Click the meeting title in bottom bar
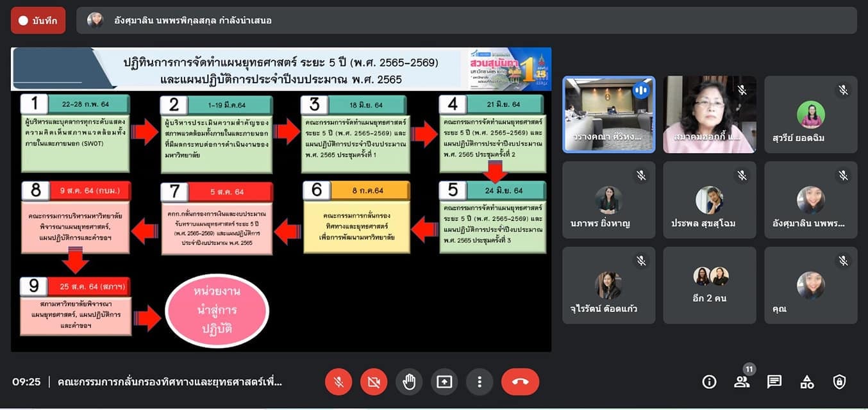868x410 pixels. [170, 382]
